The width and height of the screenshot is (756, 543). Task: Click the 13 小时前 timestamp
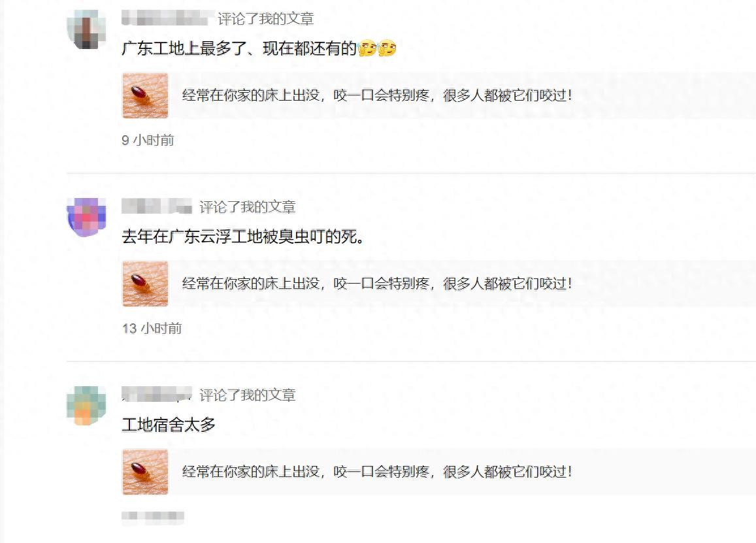point(152,329)
